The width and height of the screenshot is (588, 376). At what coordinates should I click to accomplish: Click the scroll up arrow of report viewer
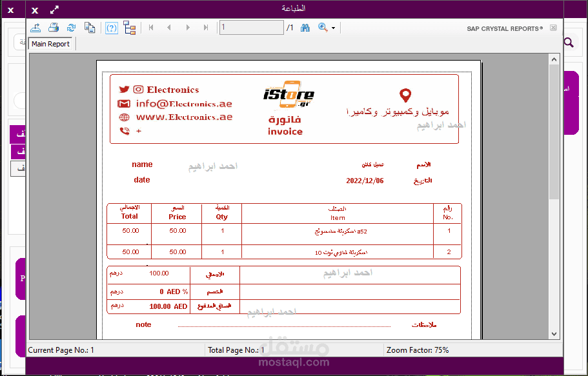click(x=554, y=59)
